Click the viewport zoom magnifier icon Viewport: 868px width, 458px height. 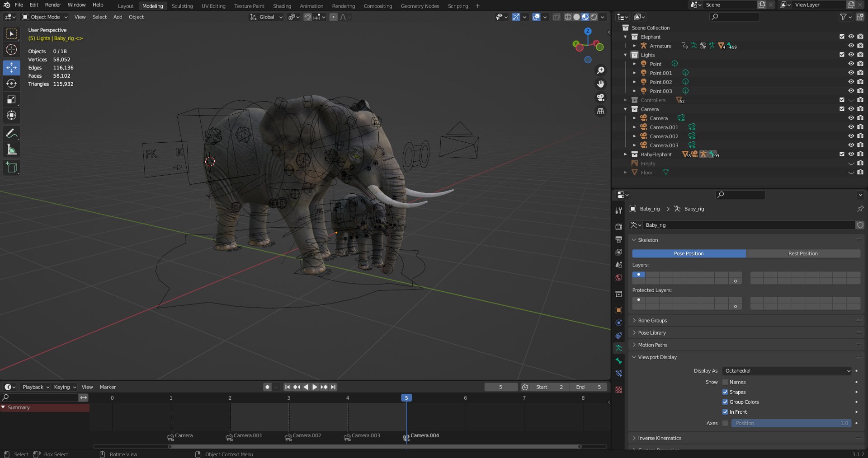600,70
